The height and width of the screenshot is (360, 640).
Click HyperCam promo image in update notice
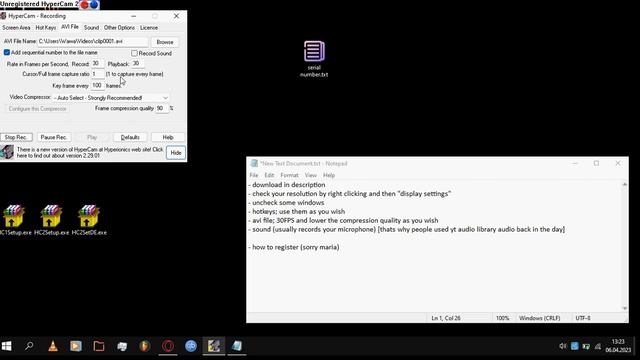[7, 152]
